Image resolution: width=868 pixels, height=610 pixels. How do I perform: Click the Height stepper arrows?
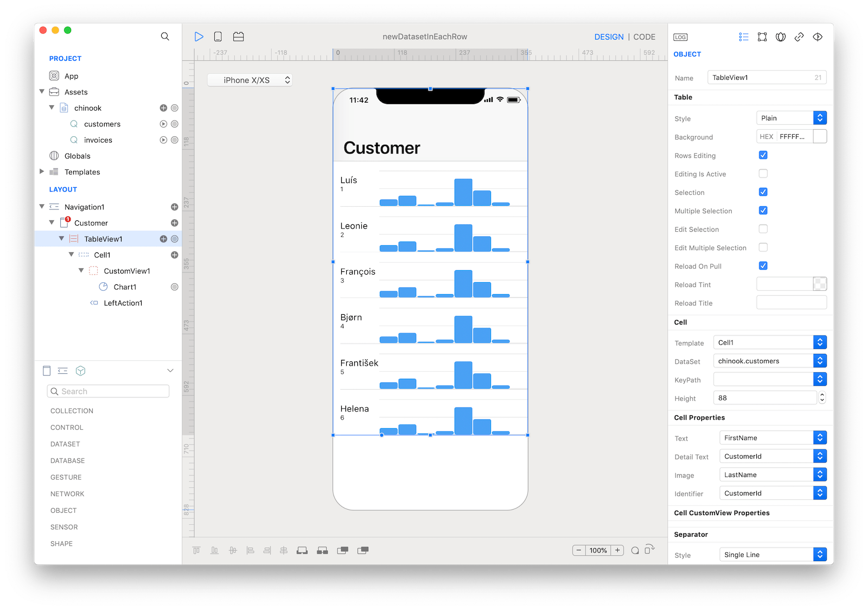(822, 398)
